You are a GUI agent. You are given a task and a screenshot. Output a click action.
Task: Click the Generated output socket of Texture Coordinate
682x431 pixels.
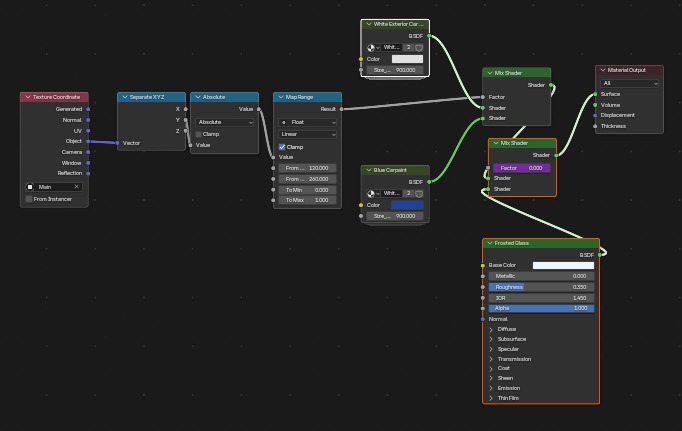coord(88,109)
